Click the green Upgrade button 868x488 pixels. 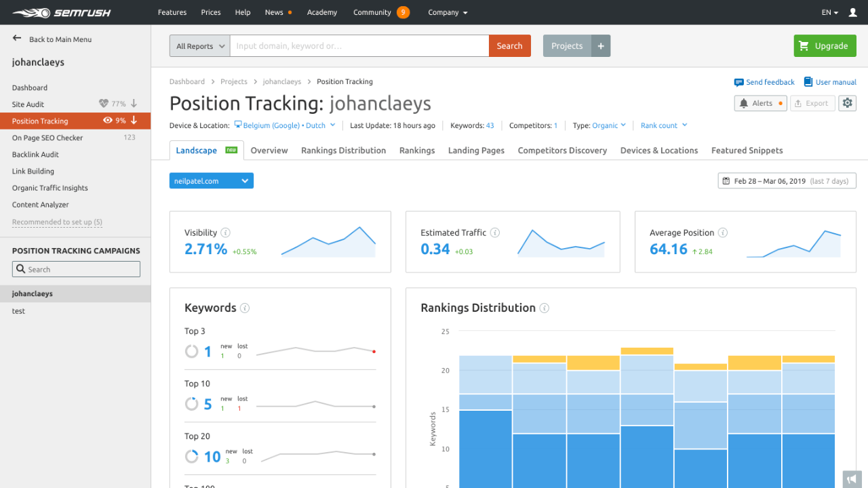[x=825, y=45]
